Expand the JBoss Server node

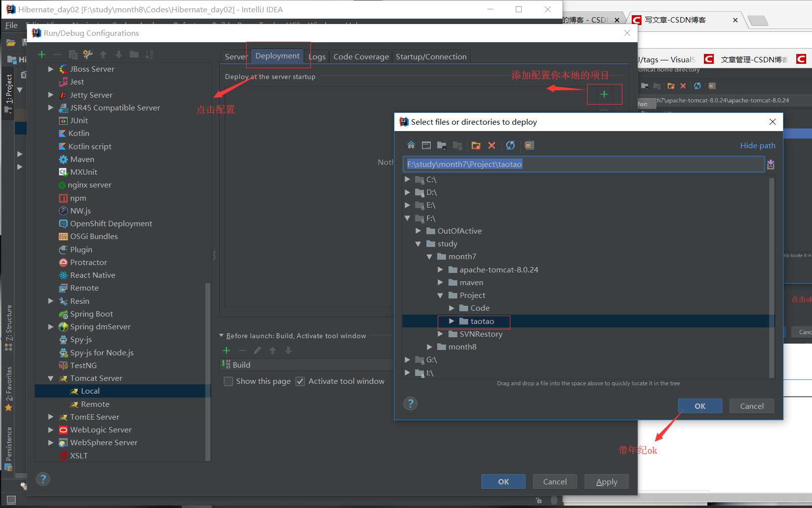point(51,69)
